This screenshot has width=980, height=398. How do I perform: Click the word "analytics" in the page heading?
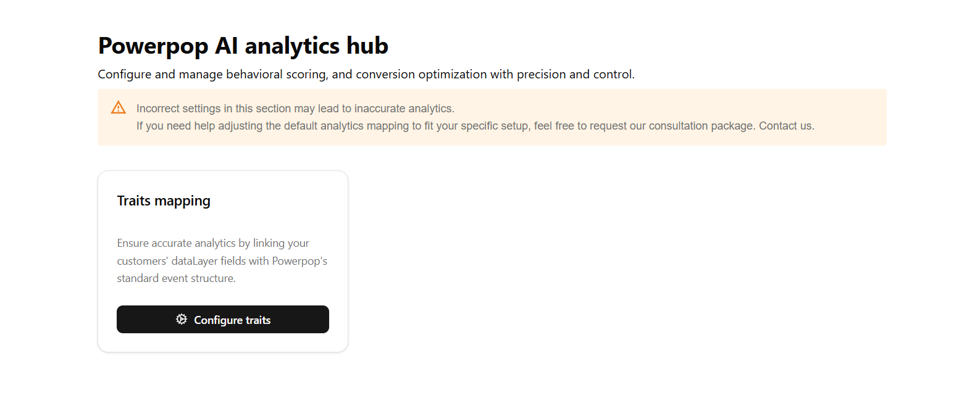pos(292,46)
